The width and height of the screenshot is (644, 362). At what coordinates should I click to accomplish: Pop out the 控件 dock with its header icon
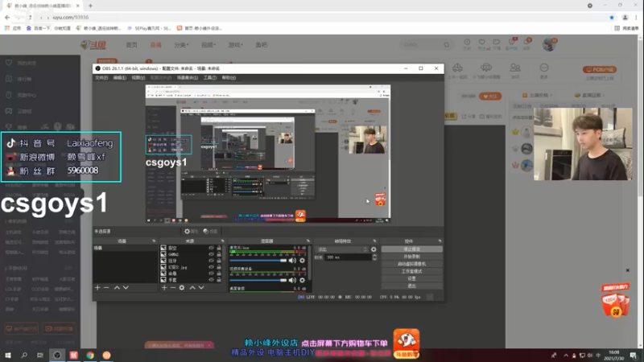[x=440, y=241]
